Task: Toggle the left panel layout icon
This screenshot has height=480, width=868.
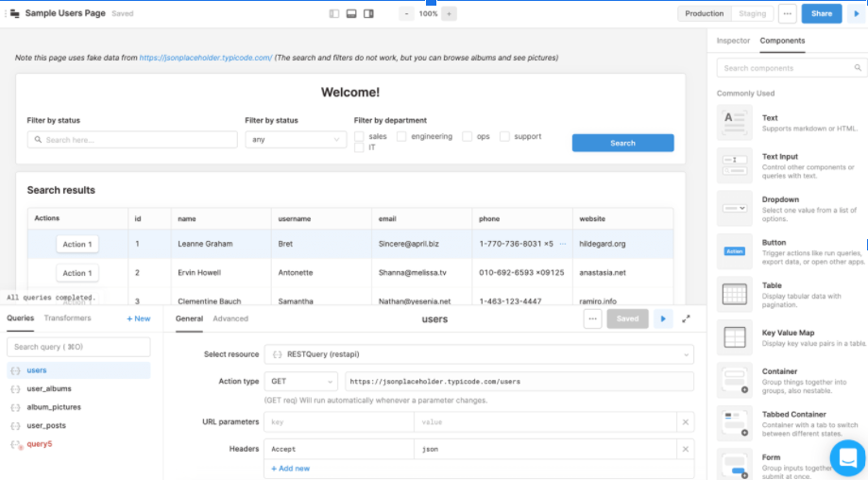Action: pyautogui.click(x=334, y=13)
